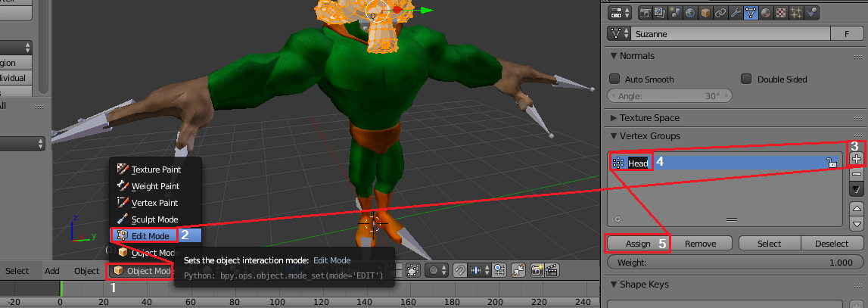Open the Render Layers properties tab
868x308 pixels.
point(659,12)
